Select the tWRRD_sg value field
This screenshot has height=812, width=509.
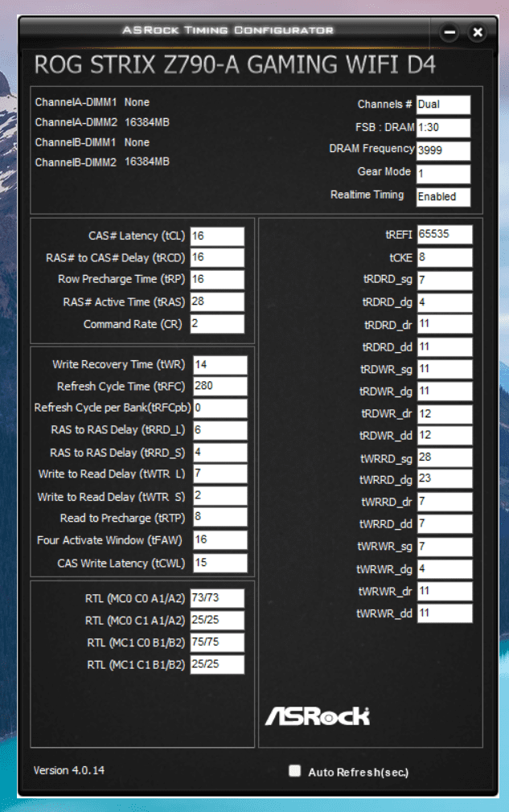[445, 457]
